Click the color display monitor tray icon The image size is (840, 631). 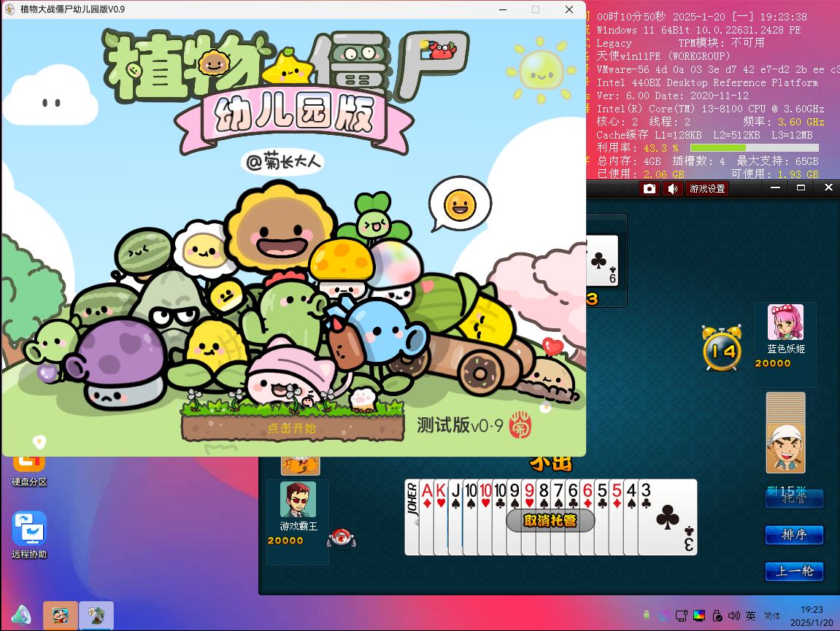point(699,616)
